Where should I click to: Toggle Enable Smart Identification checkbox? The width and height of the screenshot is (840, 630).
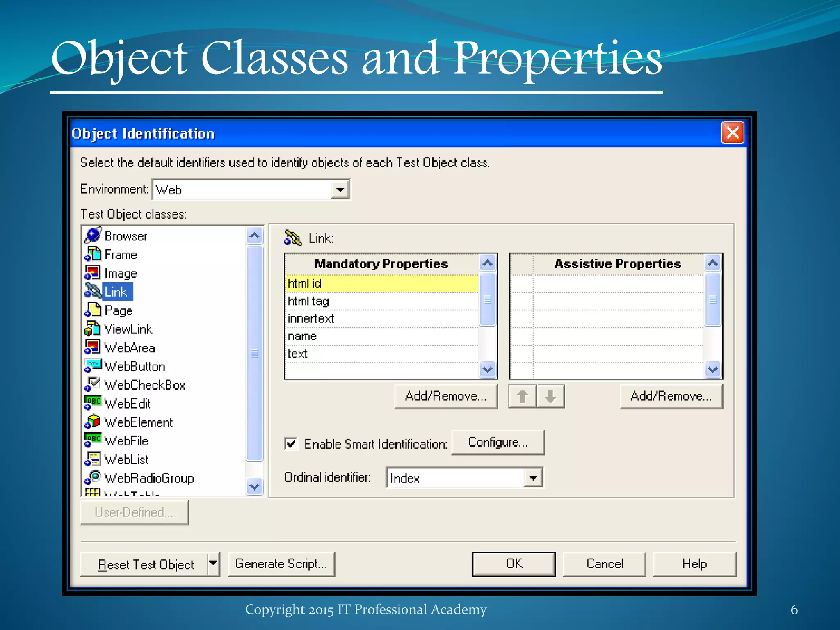pyautogui.click(x=291, y=443)
